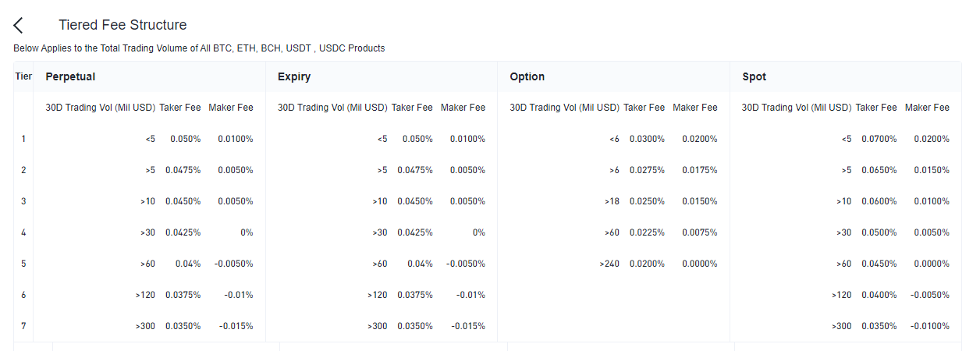Screen dimensions: 980x351
Task: Click Expiry tier 5 maker fee -0.0050%
Action: pyautogui.click(x=465, y=264)
